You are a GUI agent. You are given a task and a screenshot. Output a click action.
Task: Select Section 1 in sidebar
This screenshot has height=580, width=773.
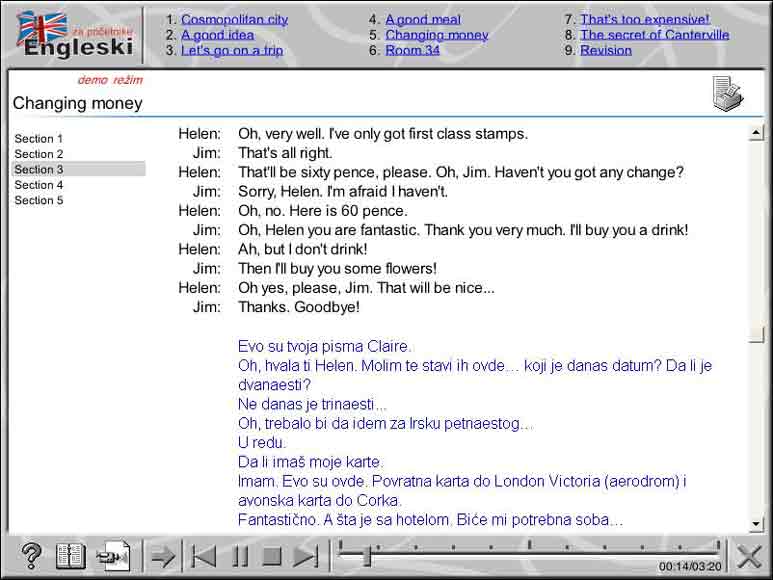click(38, 138)
